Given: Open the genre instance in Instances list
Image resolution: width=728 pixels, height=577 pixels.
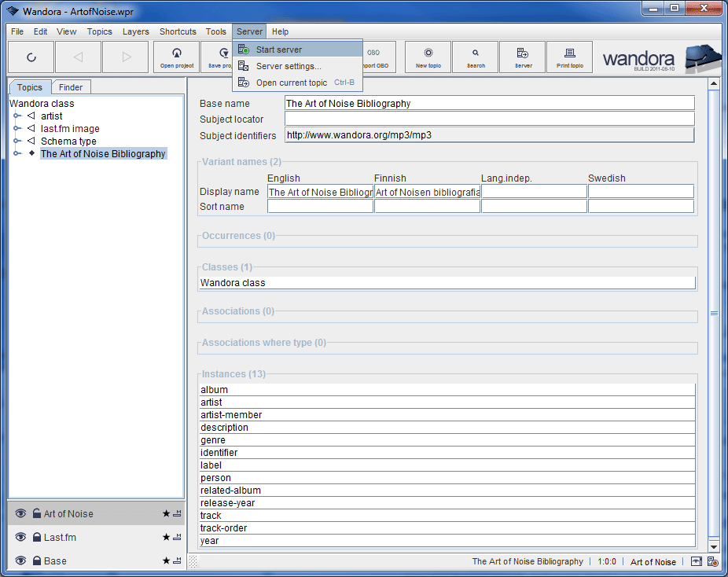Looking at the screenshot, I should (213, 440).
